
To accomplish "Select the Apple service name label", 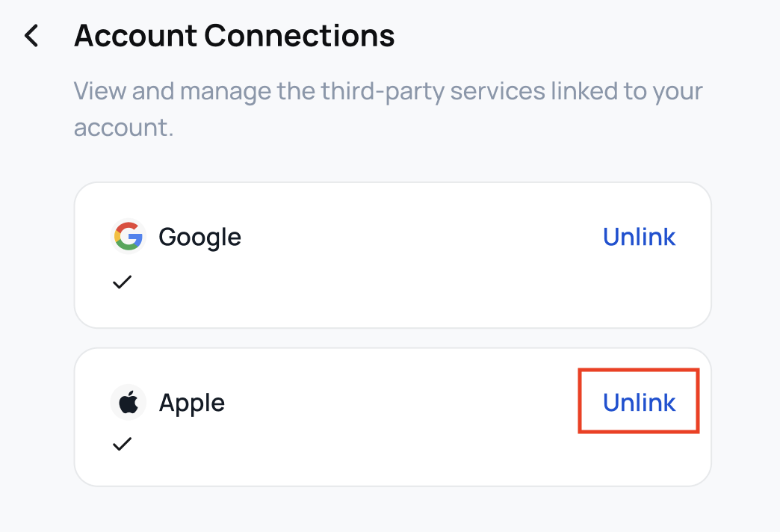I will coord(192,403).
